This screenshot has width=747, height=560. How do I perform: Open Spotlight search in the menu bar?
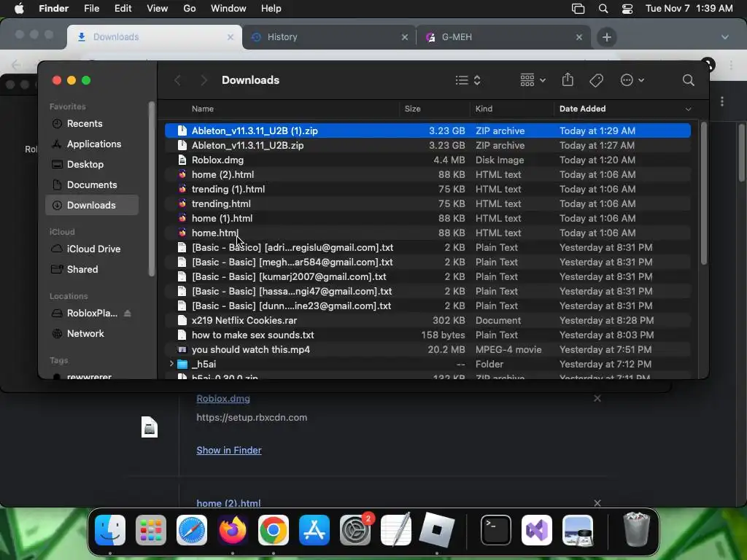click(x=603, y=9)
